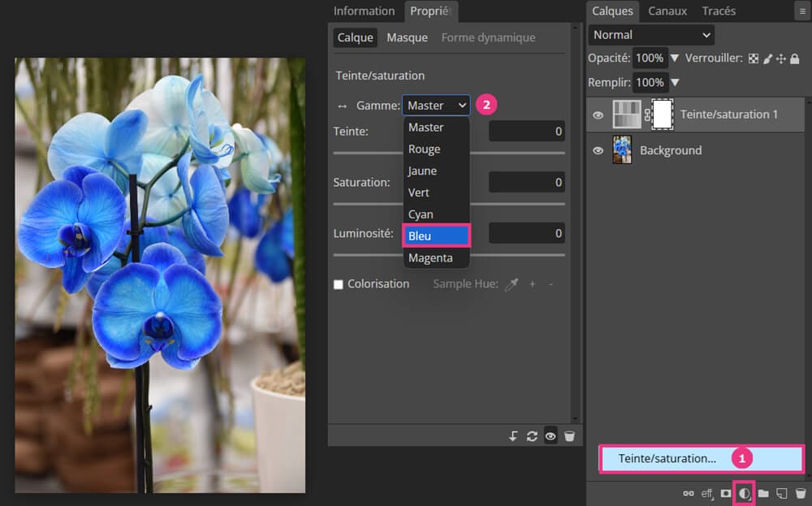The width and height of the screenshot is (812, 506).
Task: Select Bleu in the Gamme list
Action: tap(436, 236)
